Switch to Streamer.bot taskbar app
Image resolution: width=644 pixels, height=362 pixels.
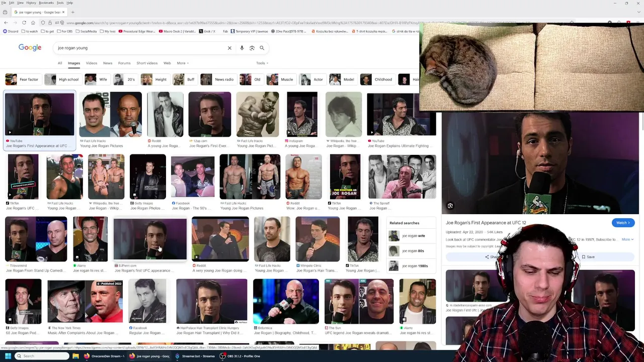pyautogui.click(x=195, y=356)
